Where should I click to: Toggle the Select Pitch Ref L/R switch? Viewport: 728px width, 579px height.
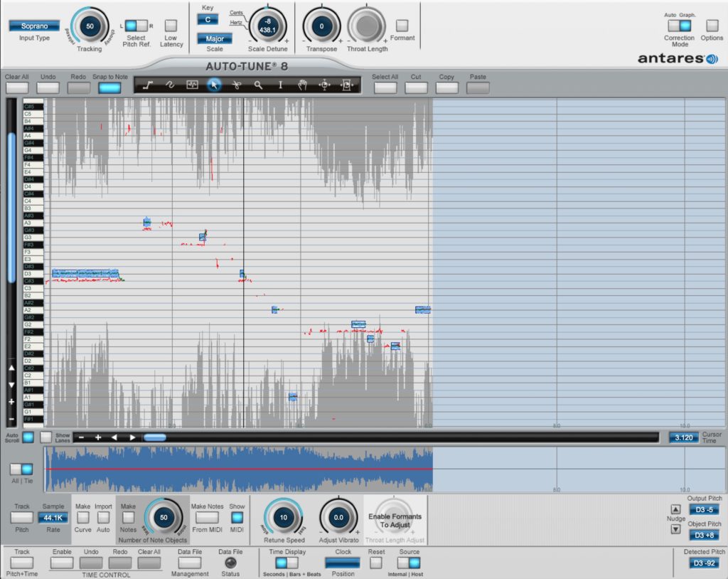tap(136, 26)
